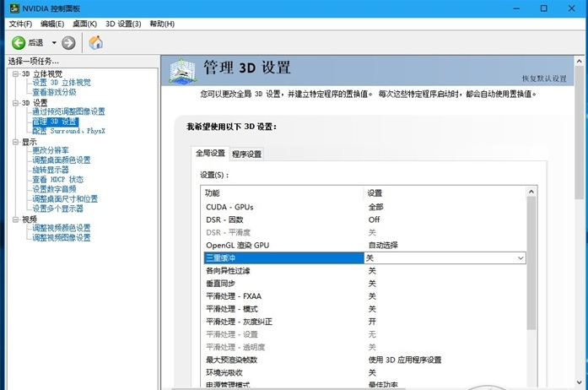Select the 垂直同步 row
The image size is (588, 390).
point(364,284)
